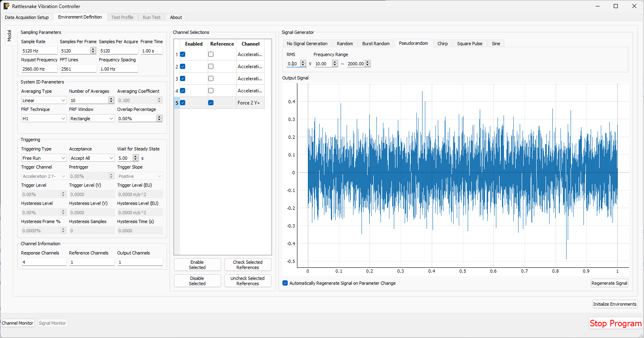Click the Enabled column header
Screen dimensions: 644x338
pyautogui.click(x=194, y=44)
